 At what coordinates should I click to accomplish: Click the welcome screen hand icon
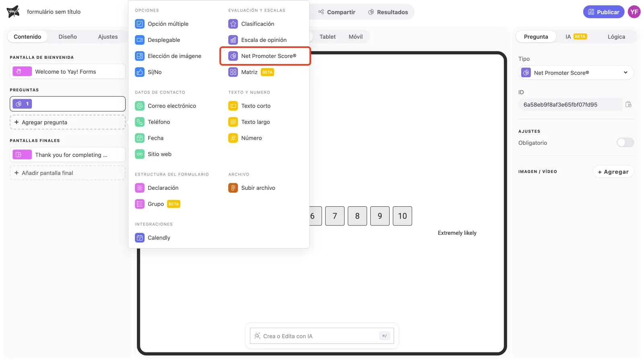pos(22,72)
